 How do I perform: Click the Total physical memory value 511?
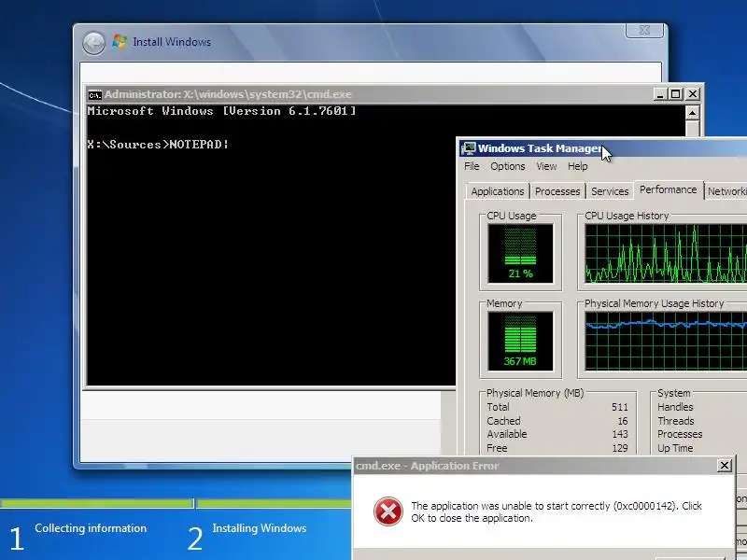coord(619,407)
